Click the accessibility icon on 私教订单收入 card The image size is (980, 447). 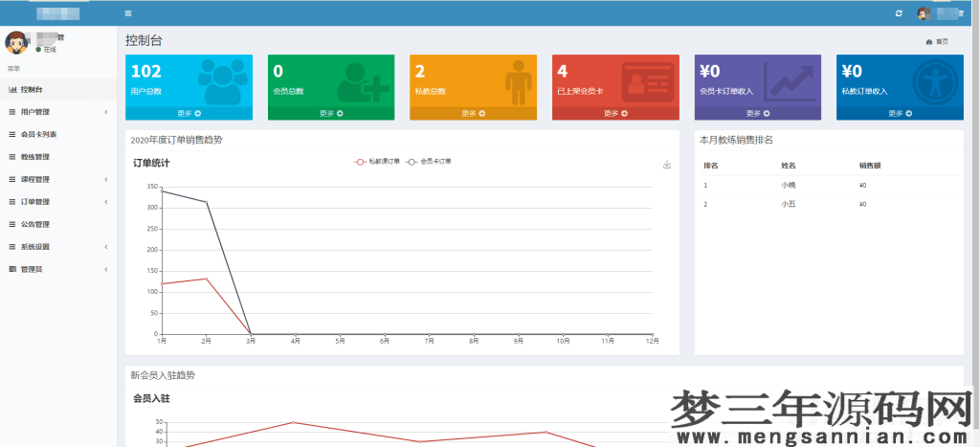coord(935,82)
